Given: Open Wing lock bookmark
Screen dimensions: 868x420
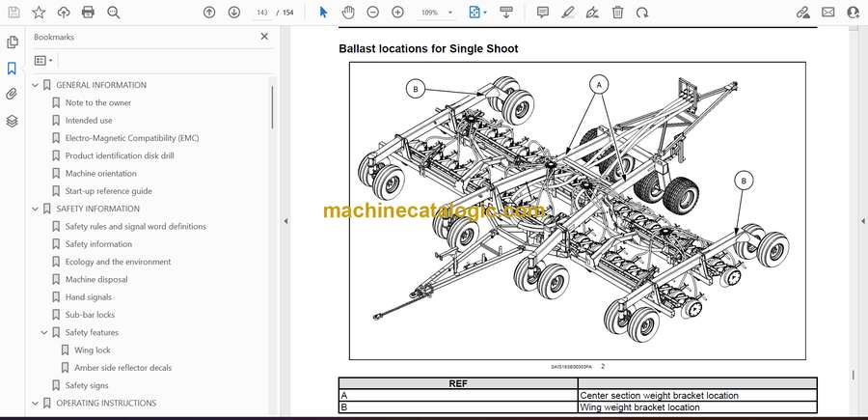Looking at the screenshot, I should pos(93,350).
